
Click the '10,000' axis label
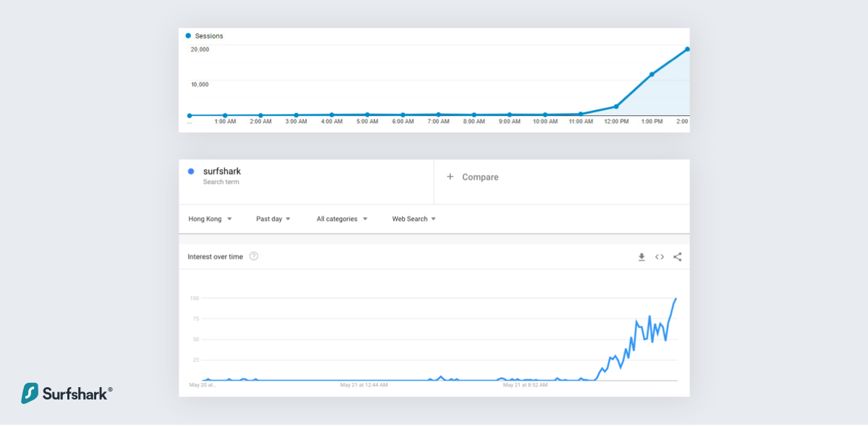coord(200,84)
